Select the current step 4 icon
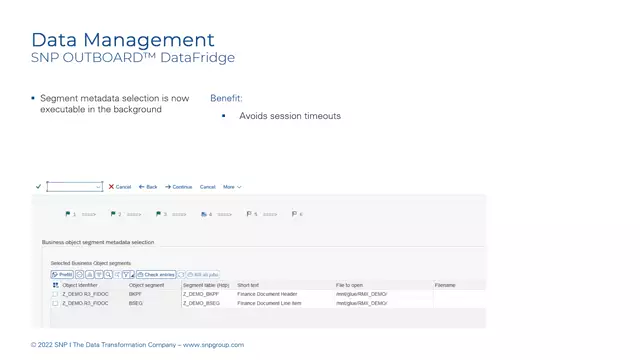 point(204,214)
